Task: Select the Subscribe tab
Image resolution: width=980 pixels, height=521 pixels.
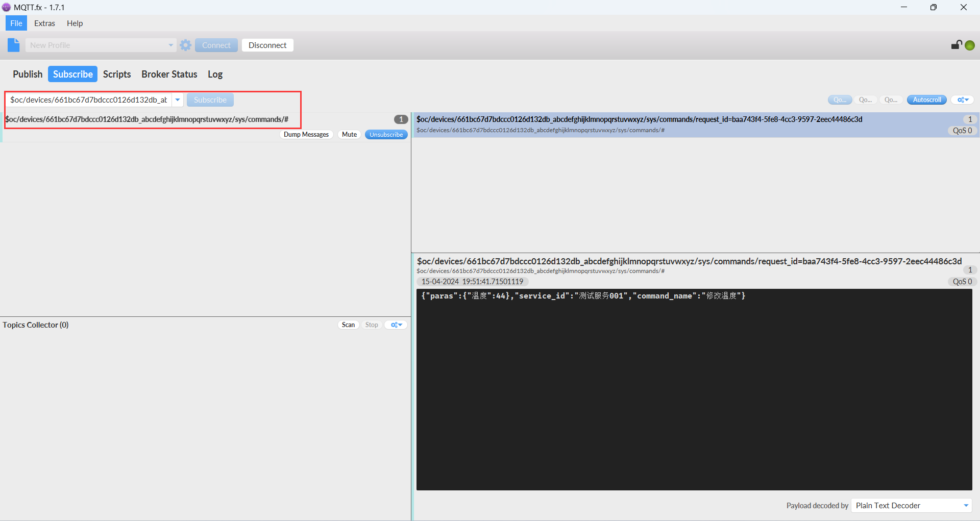Action: tap(73, 74)
